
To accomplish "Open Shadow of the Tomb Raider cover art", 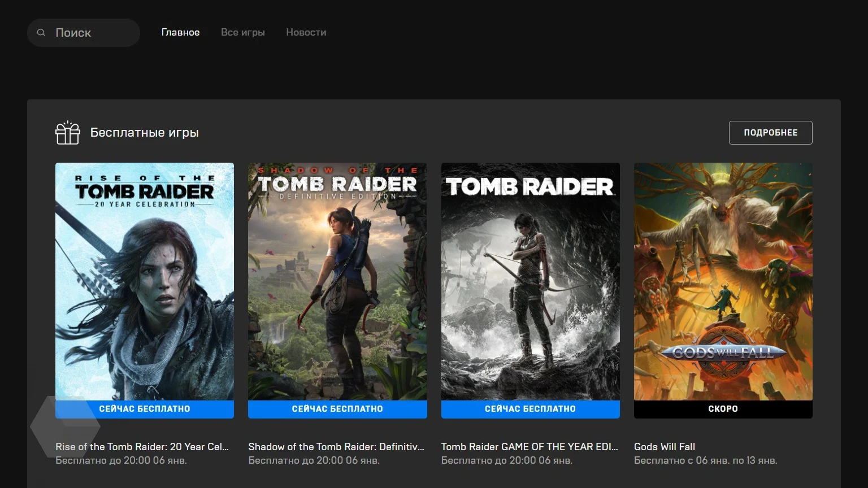I will (337, 282).
